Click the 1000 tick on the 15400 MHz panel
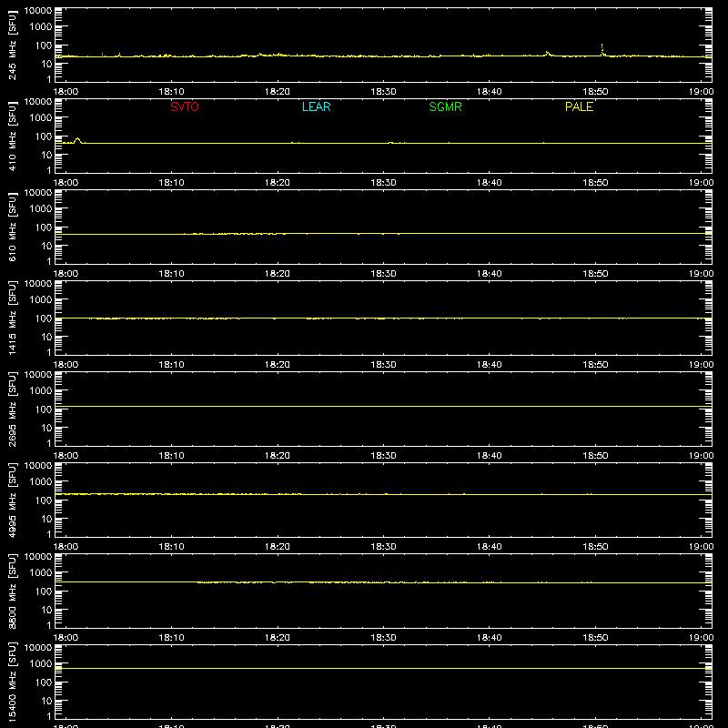The image size is (728, 728). pyautogui.click(x=41, y=664)
